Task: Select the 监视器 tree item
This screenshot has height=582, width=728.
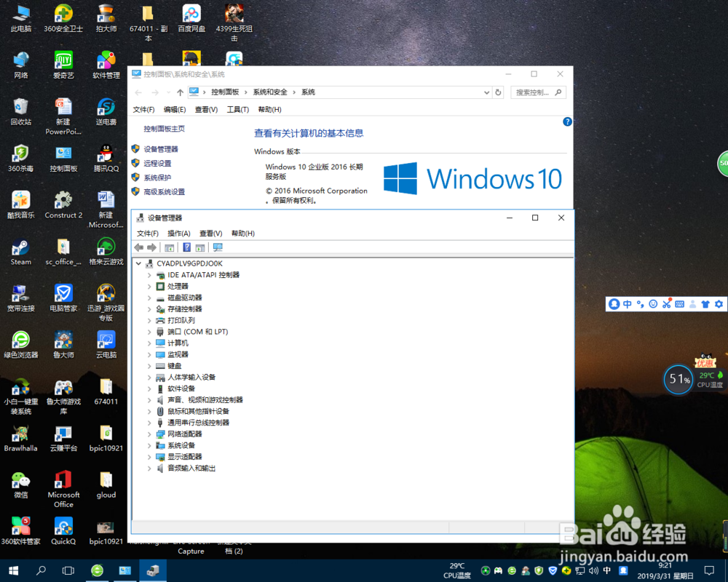Action: pos(178,354)
